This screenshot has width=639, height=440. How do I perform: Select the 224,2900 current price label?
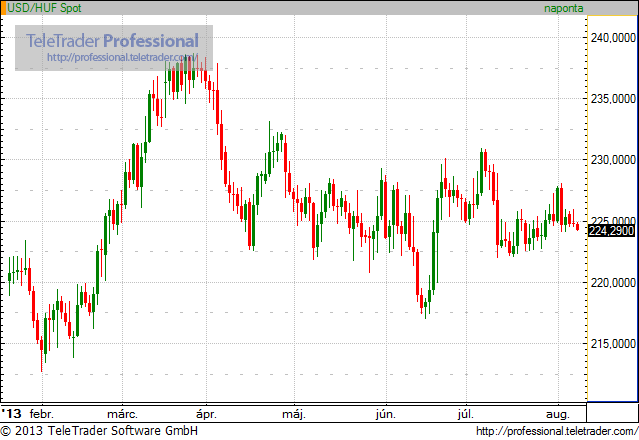[612, 231]
